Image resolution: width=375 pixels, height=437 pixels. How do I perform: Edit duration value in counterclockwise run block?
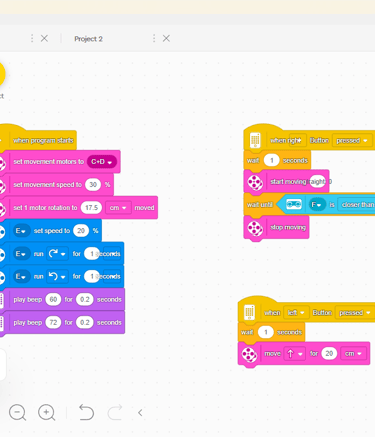(92, 276)
